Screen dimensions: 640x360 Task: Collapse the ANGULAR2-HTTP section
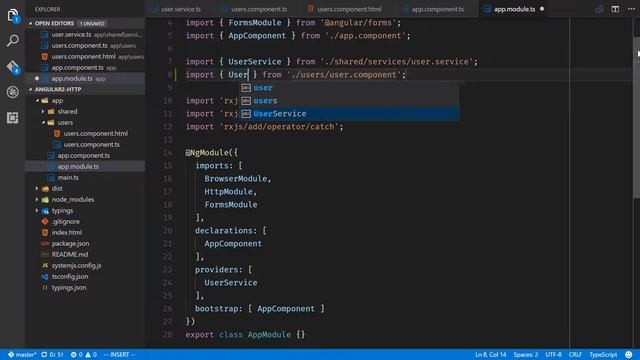[x=30, y=89]
